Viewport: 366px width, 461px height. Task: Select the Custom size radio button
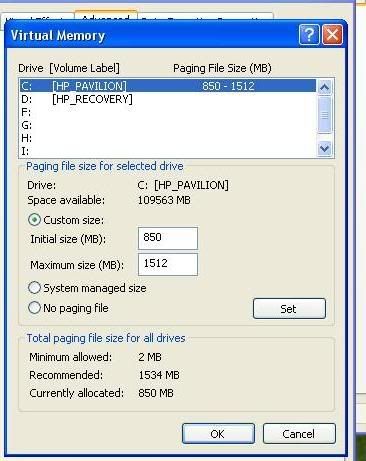[x=34, y=220]
